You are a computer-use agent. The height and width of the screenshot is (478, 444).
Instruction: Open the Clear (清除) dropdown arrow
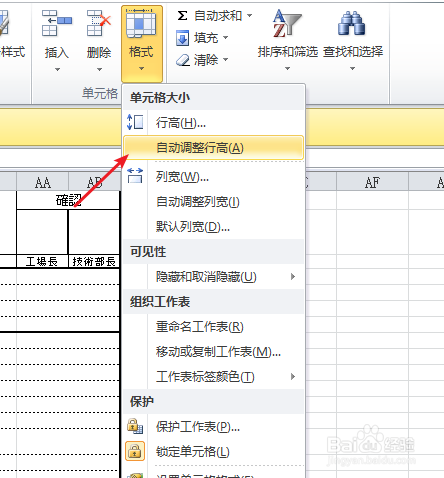click(226, 60)
